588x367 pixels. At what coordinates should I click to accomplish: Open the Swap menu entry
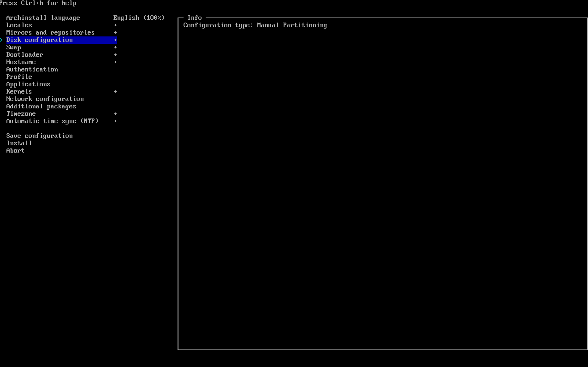coord(13,47)
